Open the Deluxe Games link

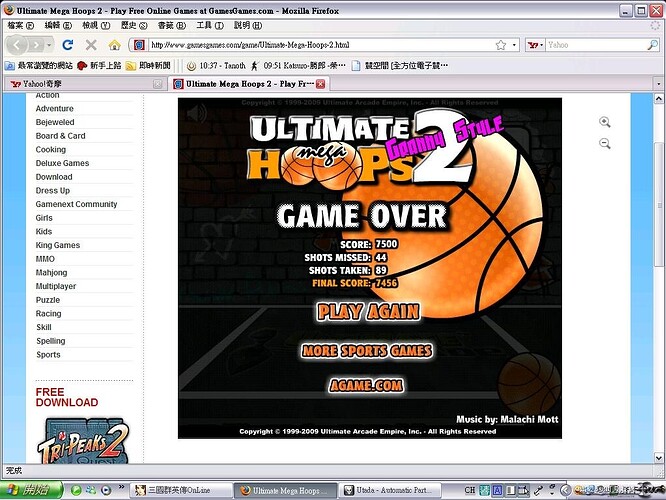[x=62, y=163]
